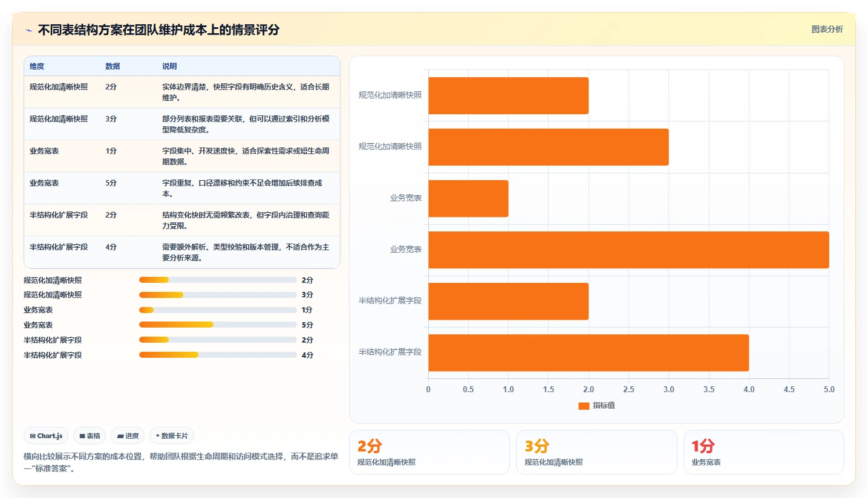Click the 2.5 tick on the chart x-axis
Screen dimensions: 868x498
628,390
